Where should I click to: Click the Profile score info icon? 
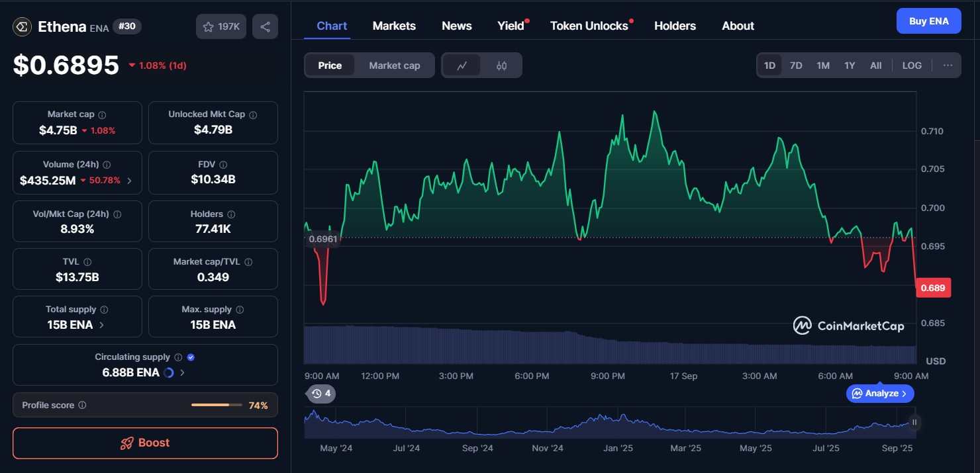point(82,405)
